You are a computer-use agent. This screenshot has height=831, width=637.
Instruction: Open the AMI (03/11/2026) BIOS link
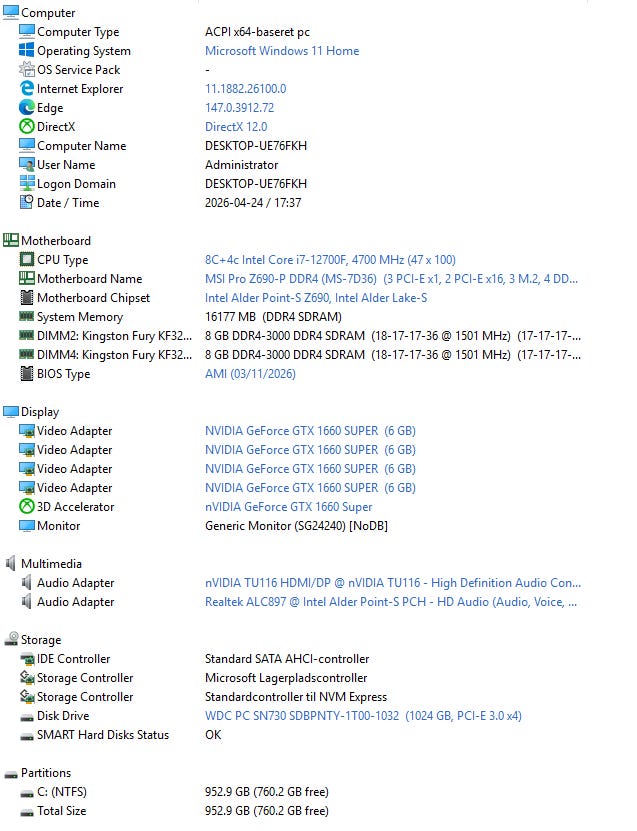250,374
